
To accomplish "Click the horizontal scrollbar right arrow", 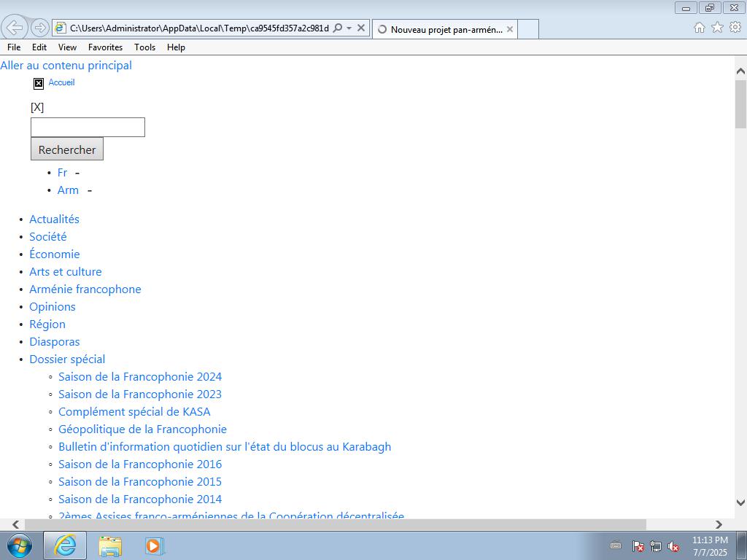I will point(719,524).
